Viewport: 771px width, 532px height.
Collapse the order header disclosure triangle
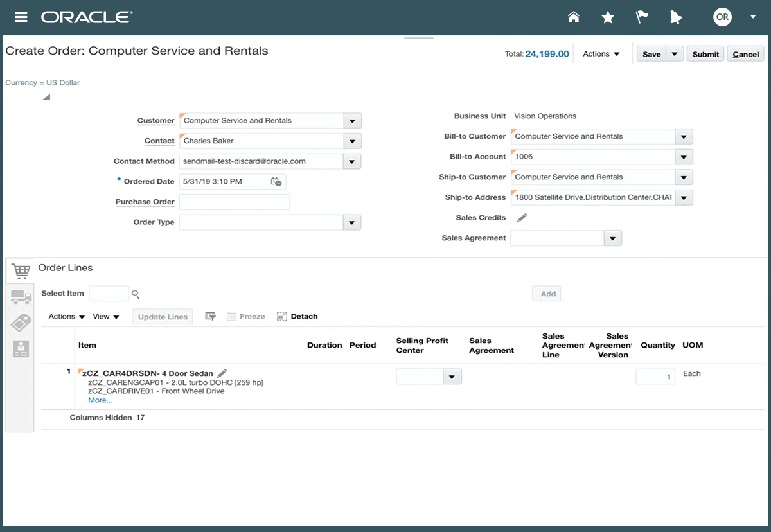point(46,97)
